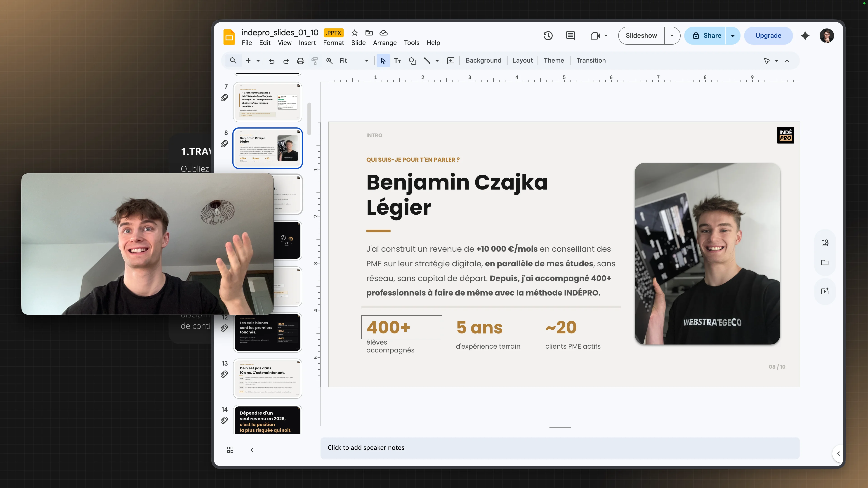Expand the line tool options arrow
Viewport: 868px width, 488px height.
[x=437, y=61]
